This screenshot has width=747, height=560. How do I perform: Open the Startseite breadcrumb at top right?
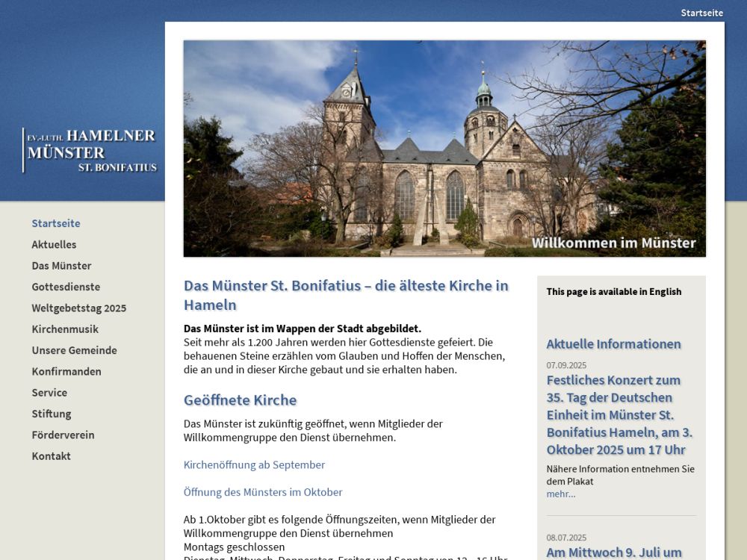[x=701, y=13]
